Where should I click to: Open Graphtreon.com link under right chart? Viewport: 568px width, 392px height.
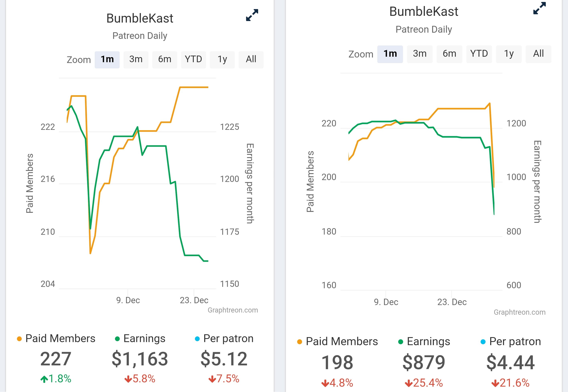(520, 312)
